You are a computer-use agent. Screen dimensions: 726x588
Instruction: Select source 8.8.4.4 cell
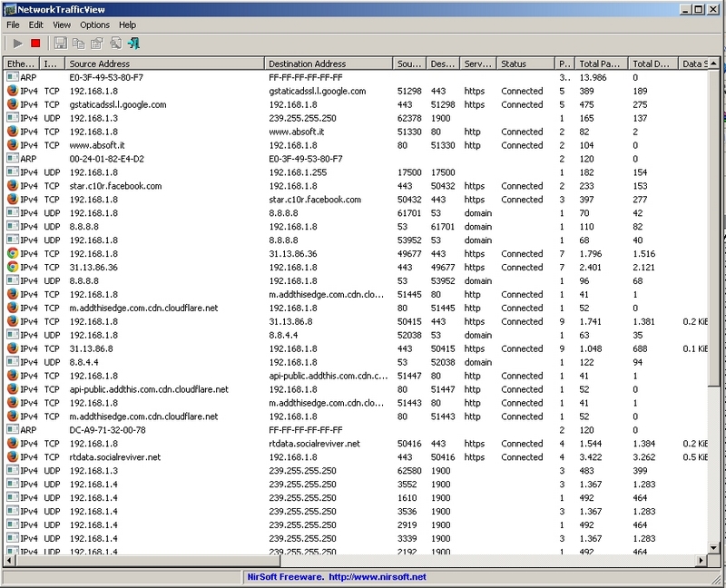[x=83, y=362]
